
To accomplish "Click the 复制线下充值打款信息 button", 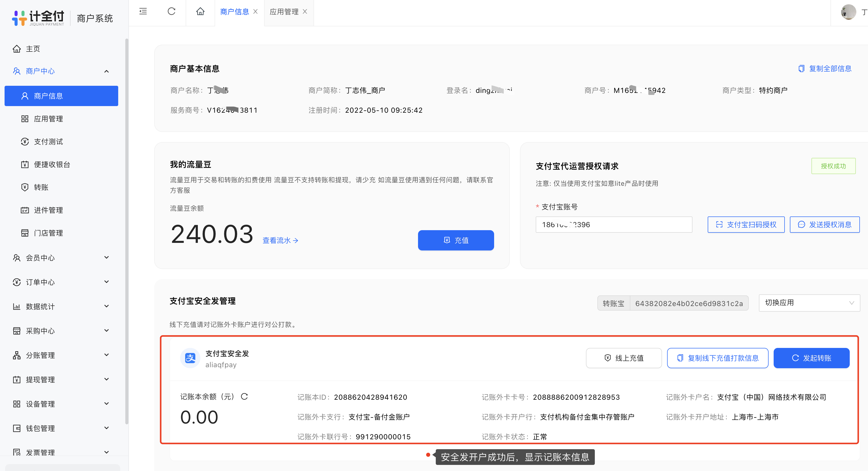I will click(718, 358).
